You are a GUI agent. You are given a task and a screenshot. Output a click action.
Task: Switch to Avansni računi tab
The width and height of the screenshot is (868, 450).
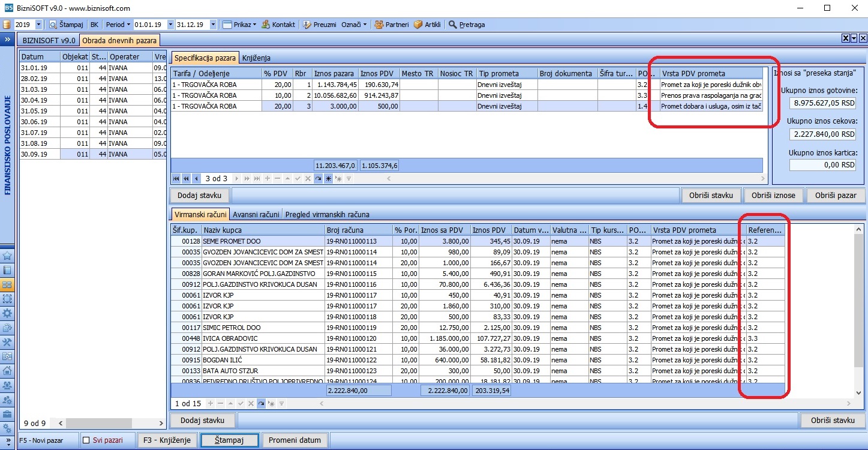[256, 214]
